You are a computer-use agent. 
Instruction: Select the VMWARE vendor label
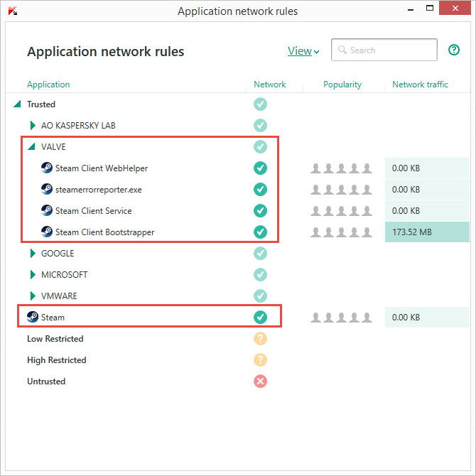59,296
